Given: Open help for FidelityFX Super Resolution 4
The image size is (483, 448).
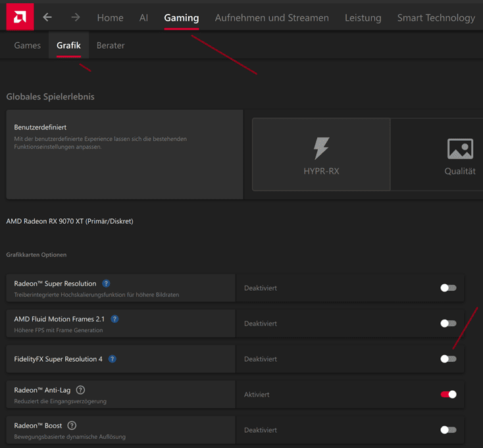Looking at the screenshot, I should click(x=112, y=359).
